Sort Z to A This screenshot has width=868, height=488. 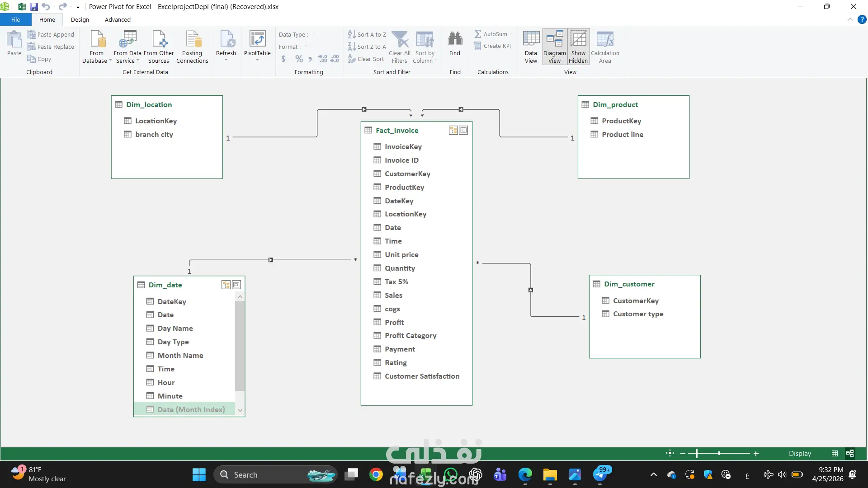tap(367, 47)
